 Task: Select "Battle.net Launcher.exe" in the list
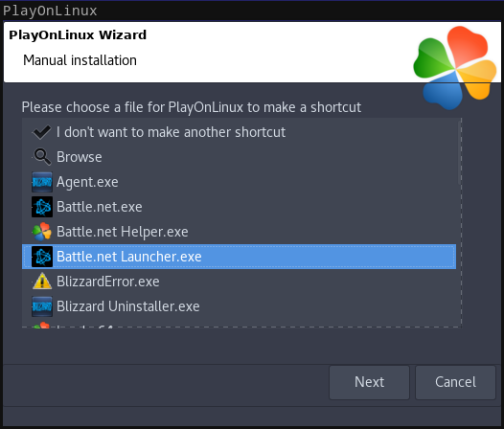(239, 257)
